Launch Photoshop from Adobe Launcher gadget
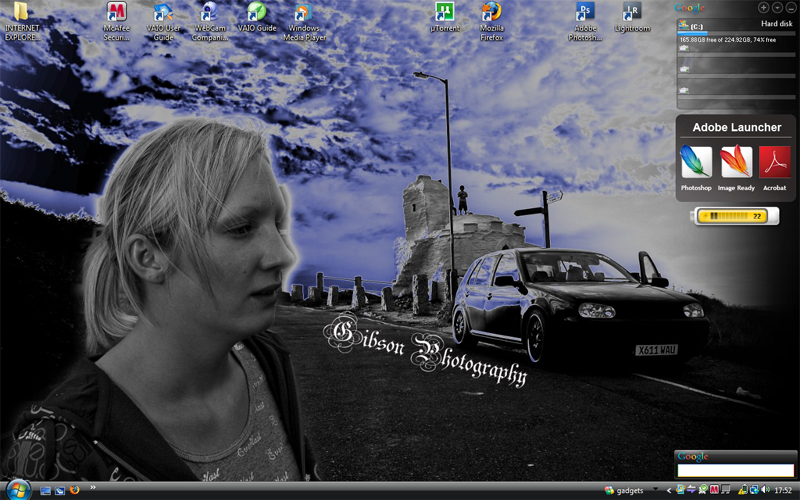This screenshot has height=500, width=800. coord(696,162)
